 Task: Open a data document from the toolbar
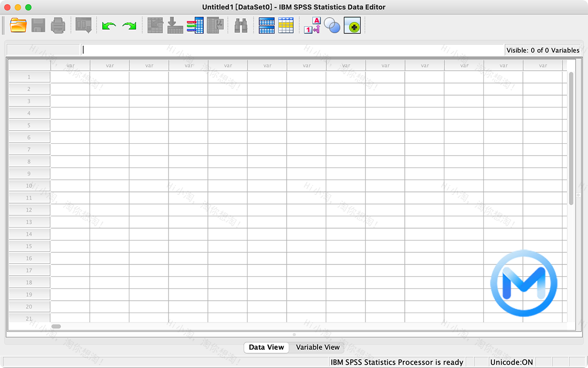[18, 26]
